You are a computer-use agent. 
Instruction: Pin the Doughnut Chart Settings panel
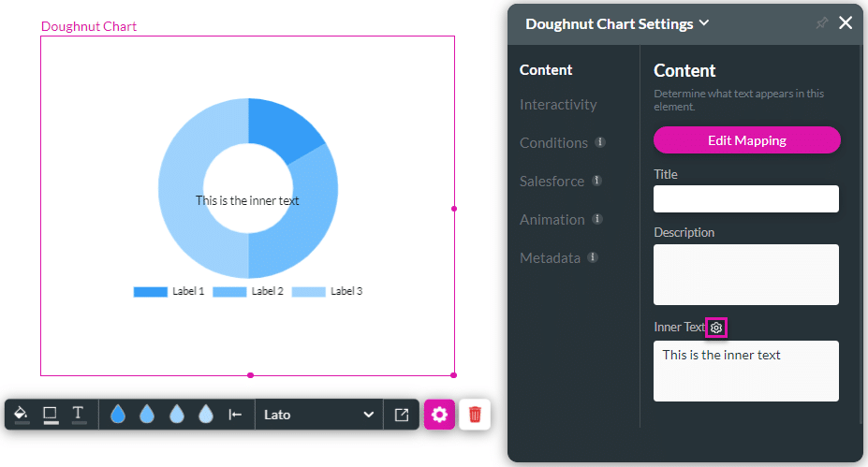click(822, 23)
